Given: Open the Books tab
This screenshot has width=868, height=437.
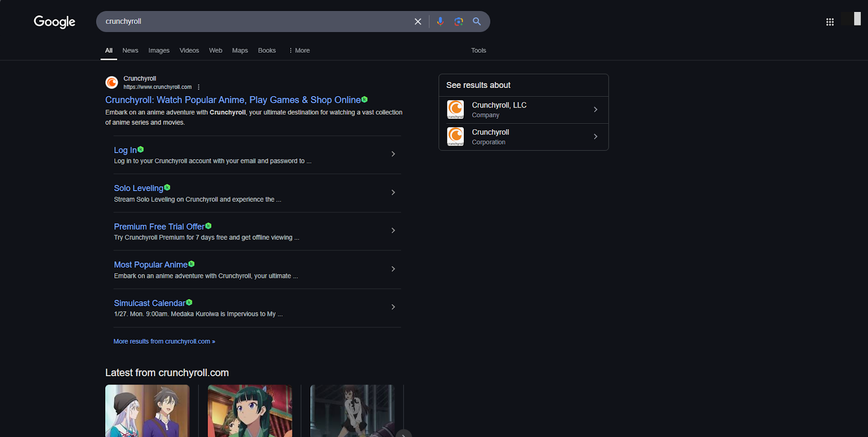Looking at the screenshot, I should point(267,50).
